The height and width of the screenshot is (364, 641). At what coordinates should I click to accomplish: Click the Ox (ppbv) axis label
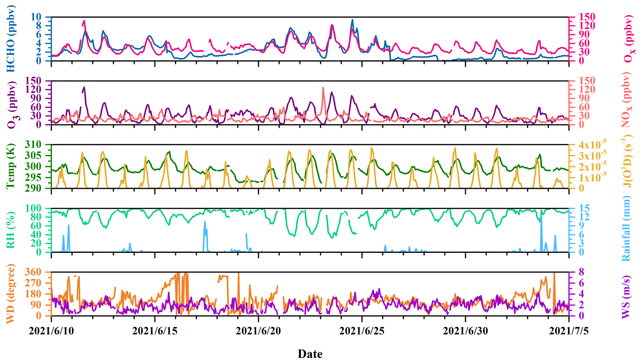(630, 39)
